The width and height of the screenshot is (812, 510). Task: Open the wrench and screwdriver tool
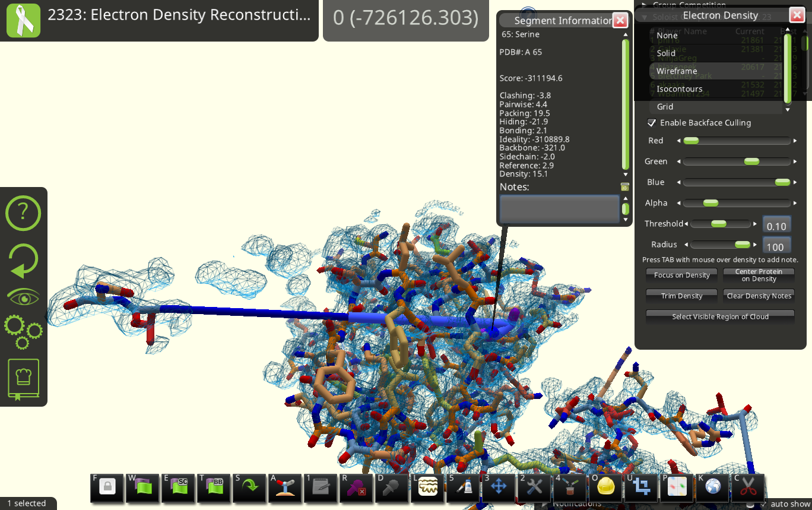pos(534,487)
